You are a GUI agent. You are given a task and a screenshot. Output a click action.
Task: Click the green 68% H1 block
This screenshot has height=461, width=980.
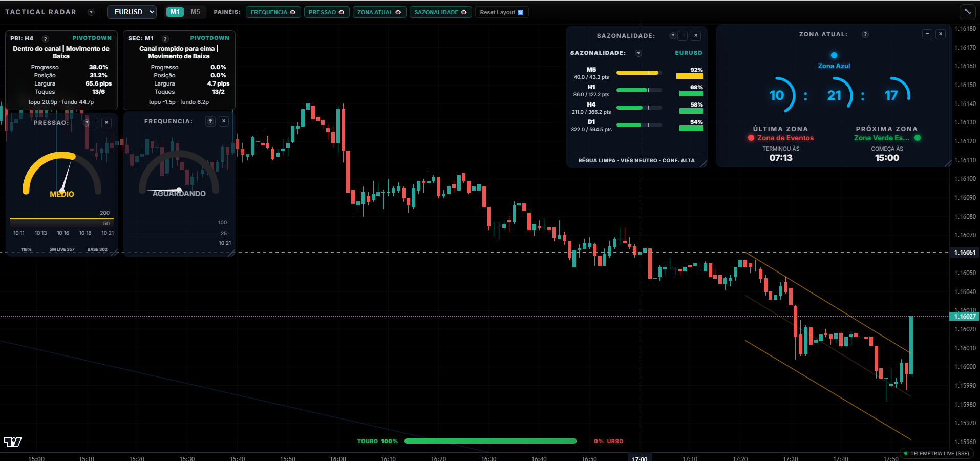pos(691,94)
